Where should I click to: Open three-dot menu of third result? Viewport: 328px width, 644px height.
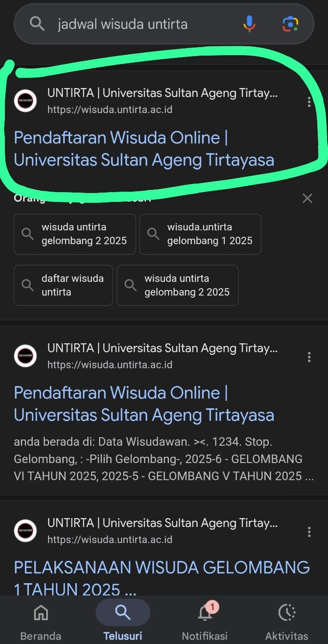pyautogui.click(x=309, y=531)
